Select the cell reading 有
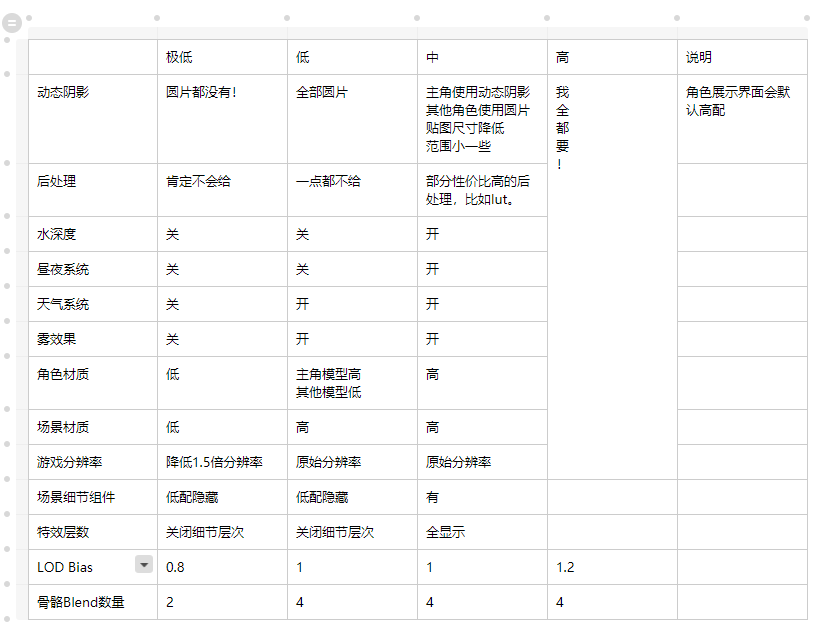This screenshot has height=631, width=832. coord(482,497)
